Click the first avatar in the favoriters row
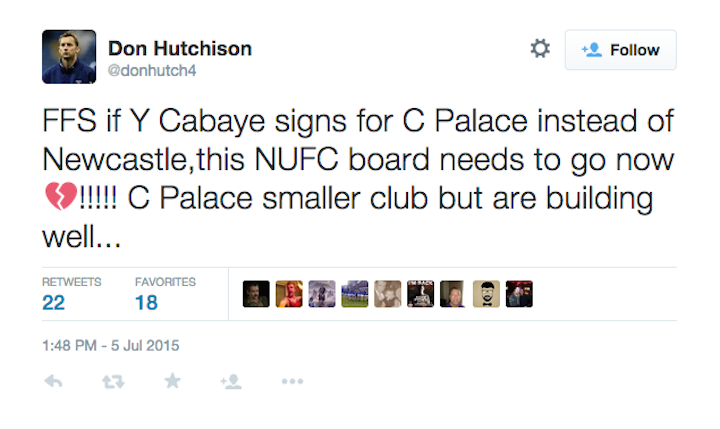720x429 pixels. [256, 293]
